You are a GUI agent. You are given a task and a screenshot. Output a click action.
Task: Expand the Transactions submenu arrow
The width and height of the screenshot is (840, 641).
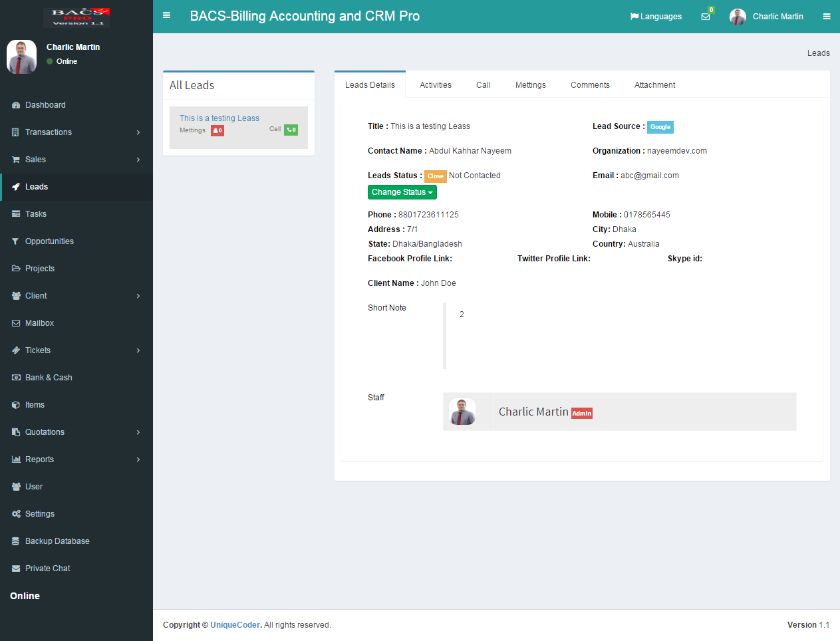[x=138, y=132]
